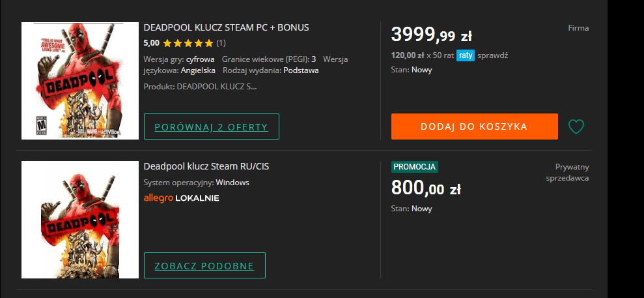Click "Porównaj 2 oferty" button

click(x=211, y=127)
